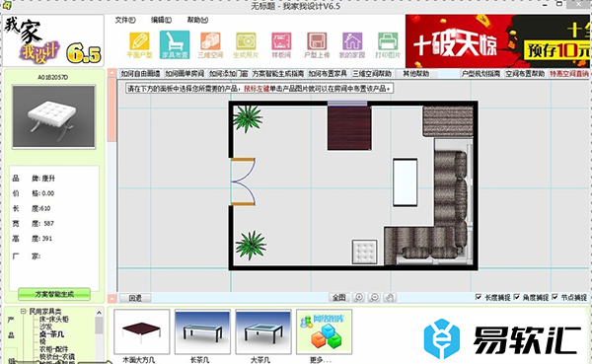Open the 空间布置帮助 tab

[525, 74]
